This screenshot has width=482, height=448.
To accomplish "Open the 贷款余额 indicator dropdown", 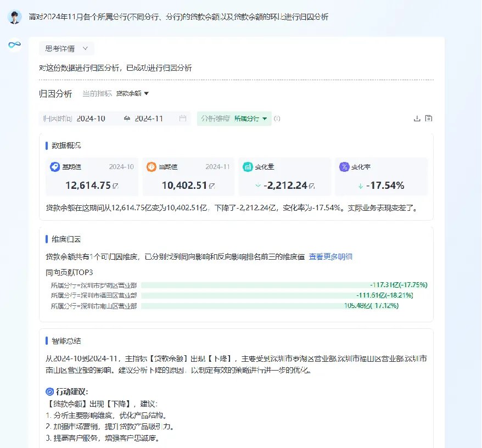I will [132, 93].
